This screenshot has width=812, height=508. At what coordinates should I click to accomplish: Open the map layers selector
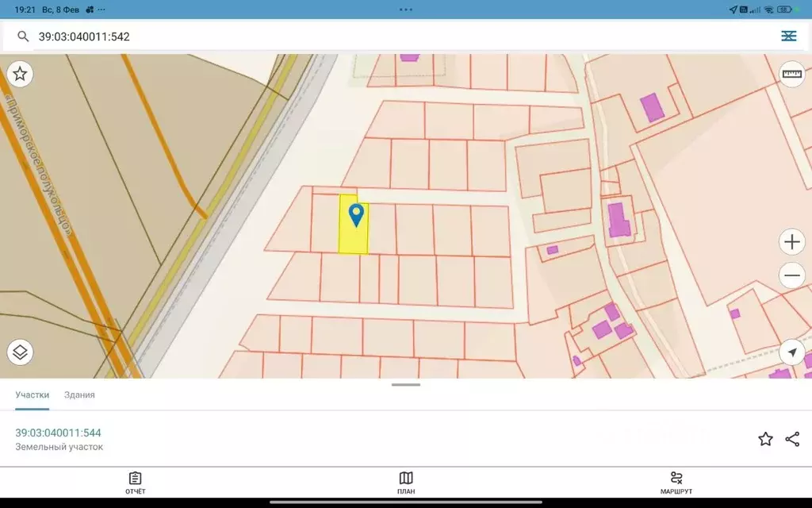pyautogui.click(x=21, y=352)
